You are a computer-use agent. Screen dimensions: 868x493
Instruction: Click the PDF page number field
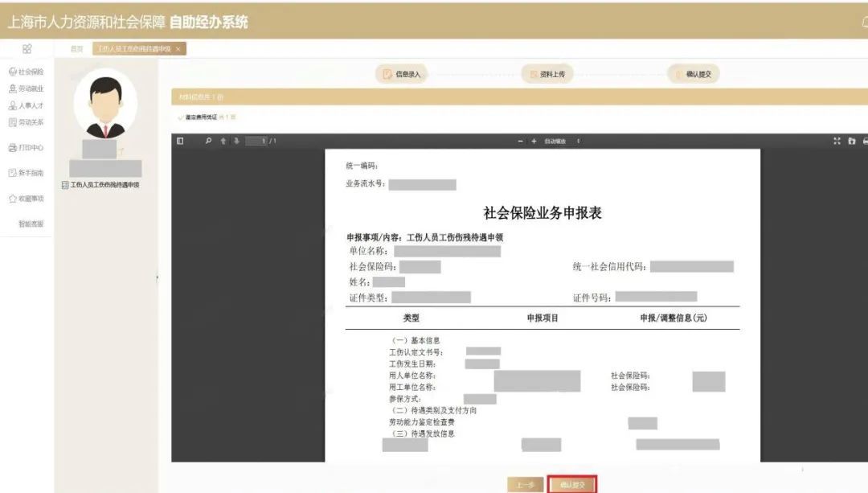click(257, 142)
